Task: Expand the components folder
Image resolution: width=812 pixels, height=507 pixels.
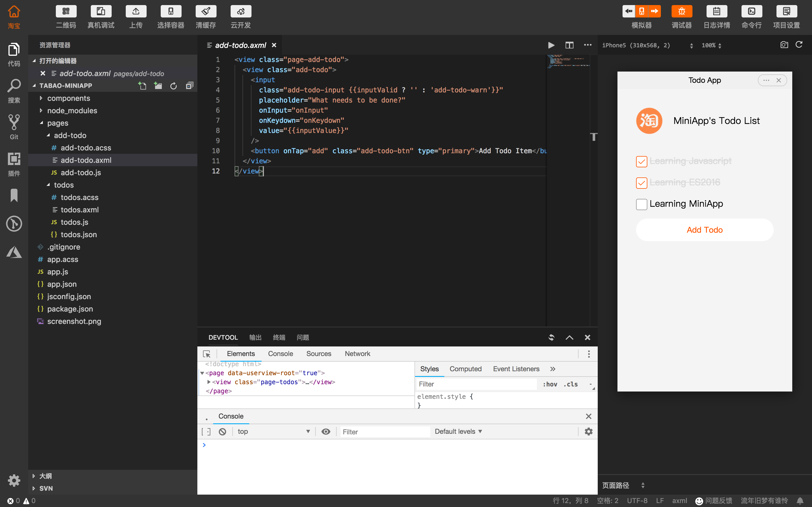Action: 69,98
